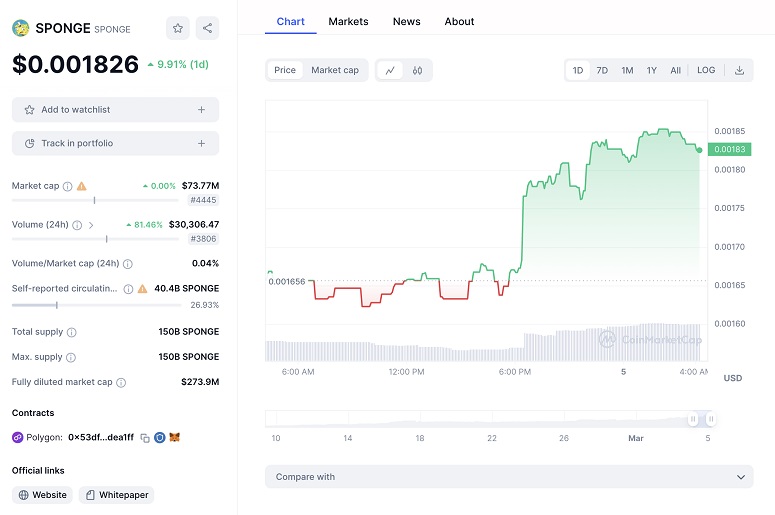Viewport: 775px width, 515px height.
Task: Open the Markets tab
Action: 348,21
